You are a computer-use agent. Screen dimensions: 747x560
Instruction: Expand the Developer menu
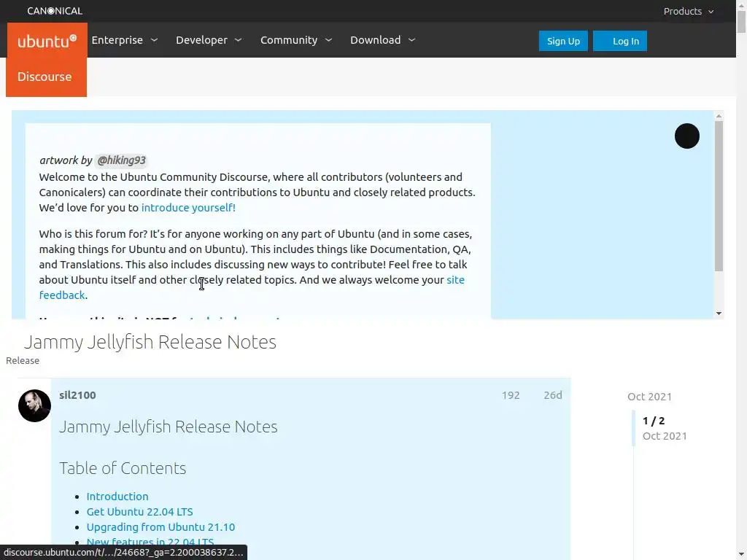pos(209,40)
